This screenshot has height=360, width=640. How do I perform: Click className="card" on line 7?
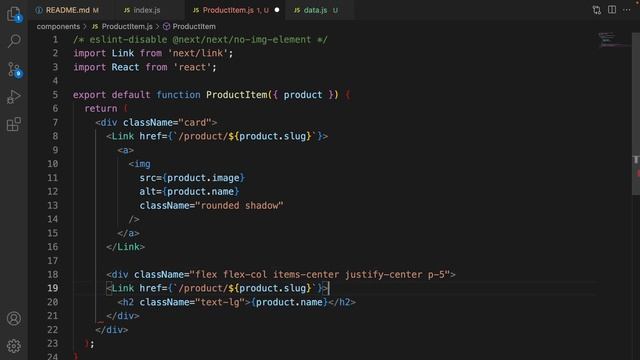(x=167, y=122)
